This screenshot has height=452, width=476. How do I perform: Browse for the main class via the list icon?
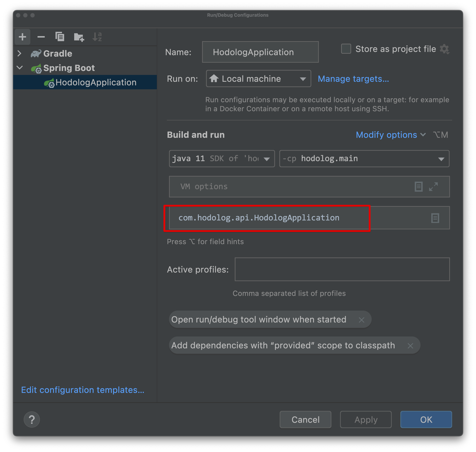tap(435, 218)
